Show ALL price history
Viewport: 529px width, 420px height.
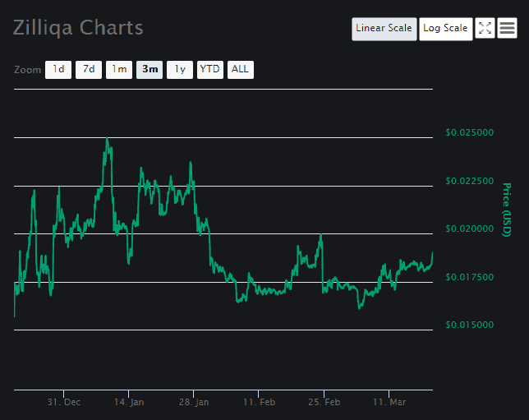point(241,70)
